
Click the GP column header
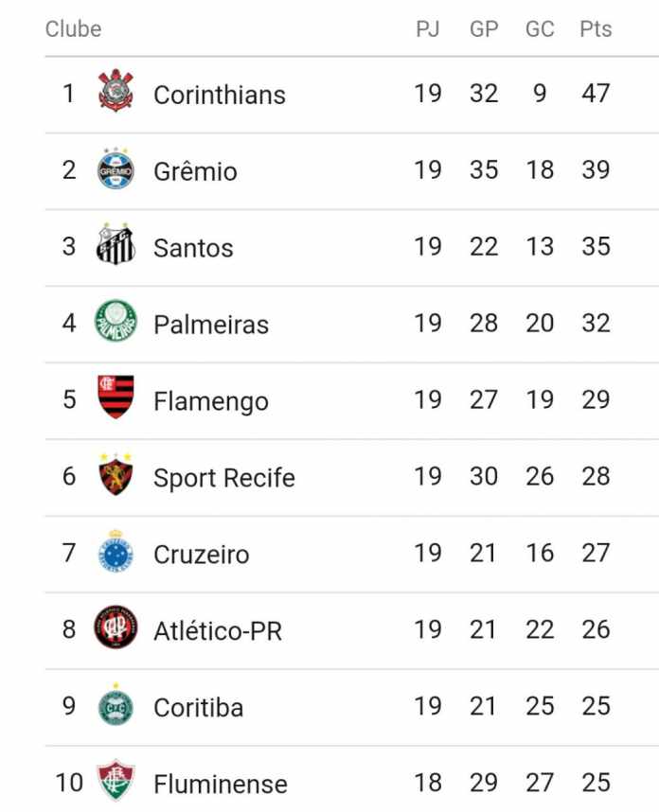(484, 29)
